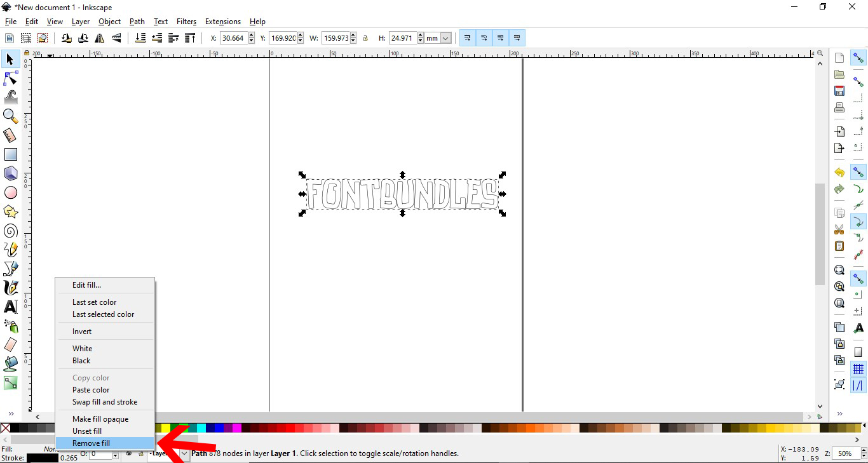Click Raise selection to top icon
This screenshot has height=463, width=868.
pos(190,38)
